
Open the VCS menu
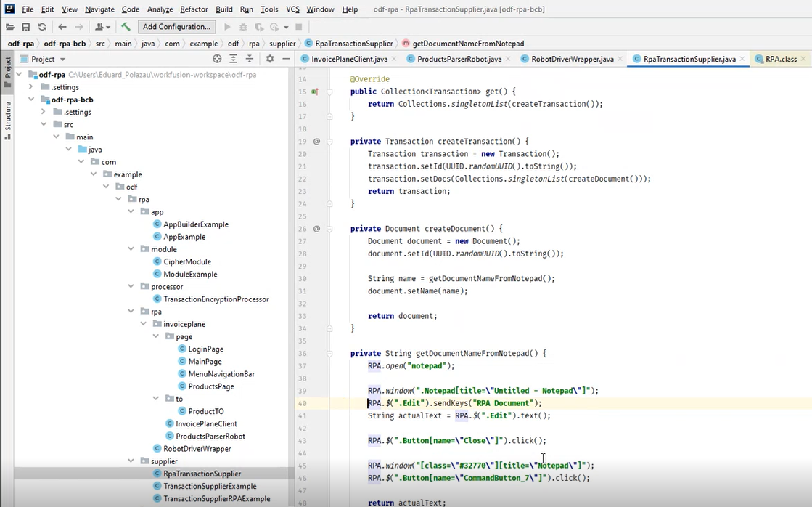click(292, 9)
